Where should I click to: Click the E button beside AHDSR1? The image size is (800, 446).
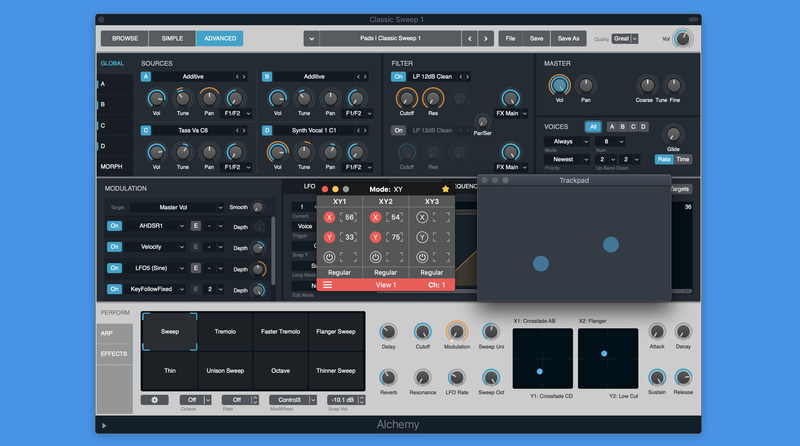tap(195, 226)
